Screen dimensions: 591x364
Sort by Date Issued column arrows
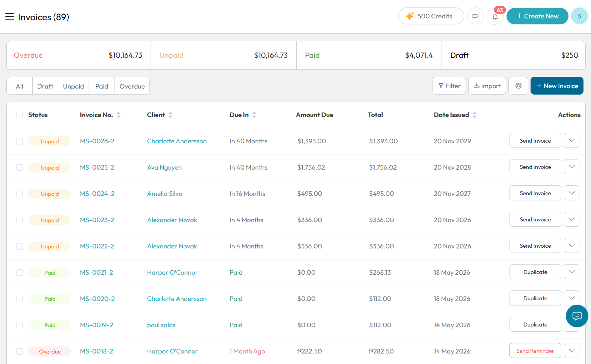(475, 115)
